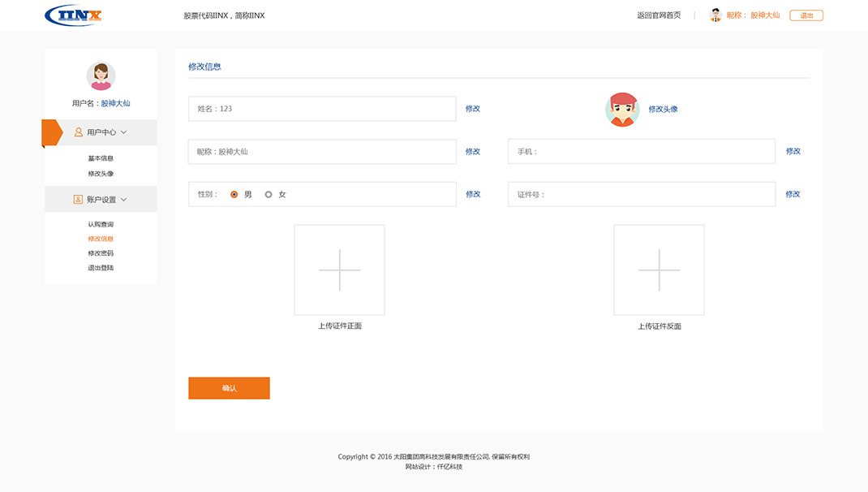Select the 女 gender radio button
This screenshot has width=868, height=492.
[x=269, y=195]
